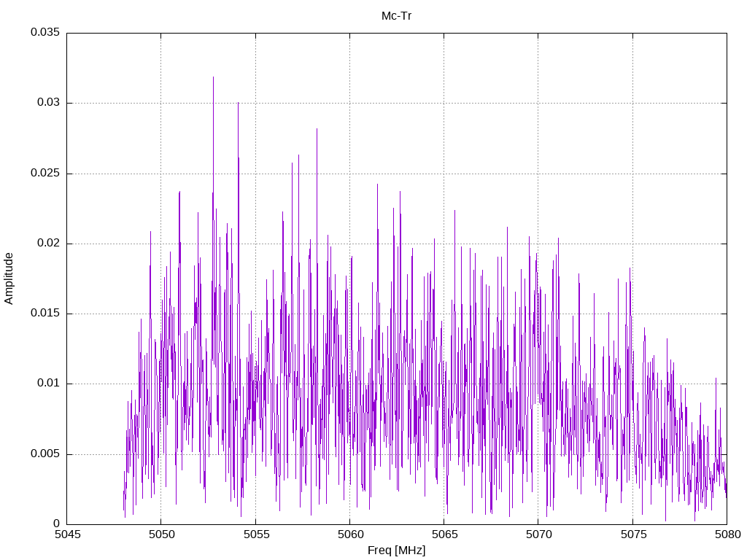Image resolution: width=747 pixels, height=560 pixels.
Task: Click the x-axis tick label "5070"
Action: [539, 534]
